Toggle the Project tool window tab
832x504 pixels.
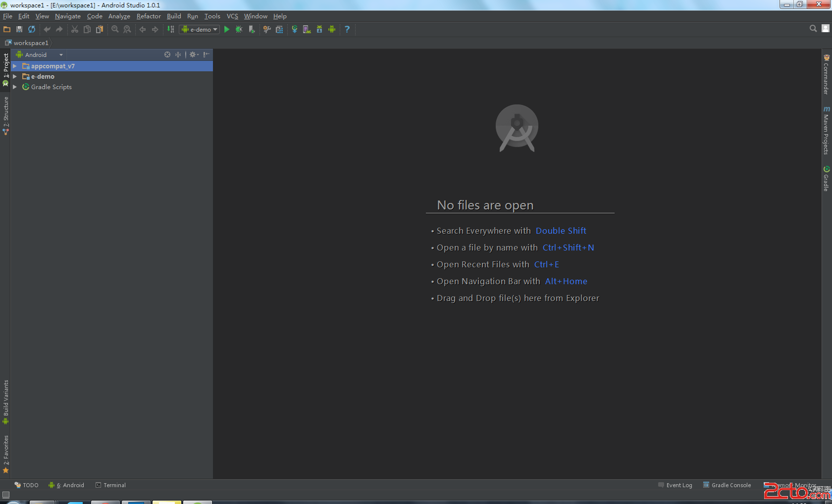5,68
